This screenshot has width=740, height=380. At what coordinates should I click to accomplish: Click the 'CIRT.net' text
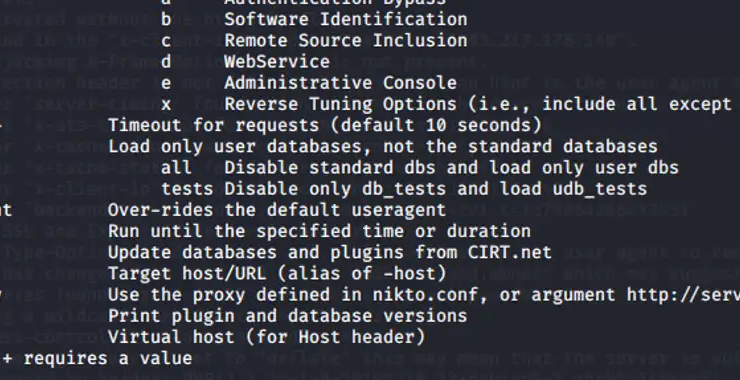[x=510, y=253]
